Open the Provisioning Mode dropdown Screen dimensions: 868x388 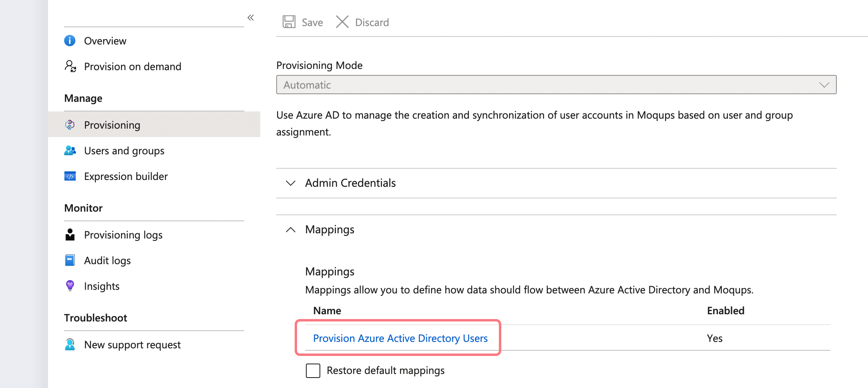(x=556, y=85)
